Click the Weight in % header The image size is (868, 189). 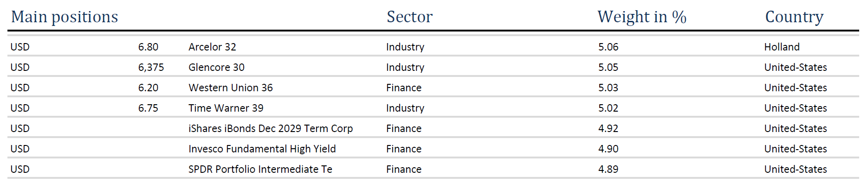click(641, 17)
